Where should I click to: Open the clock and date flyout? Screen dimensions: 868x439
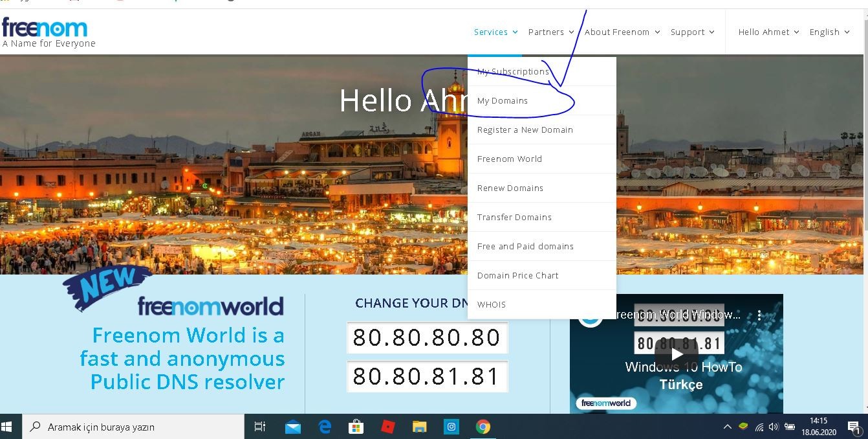[x=819, y=427]
